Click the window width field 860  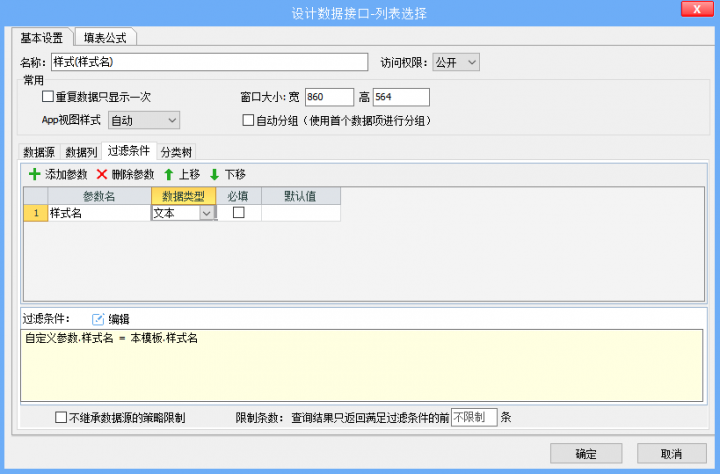tap(329, 97)
